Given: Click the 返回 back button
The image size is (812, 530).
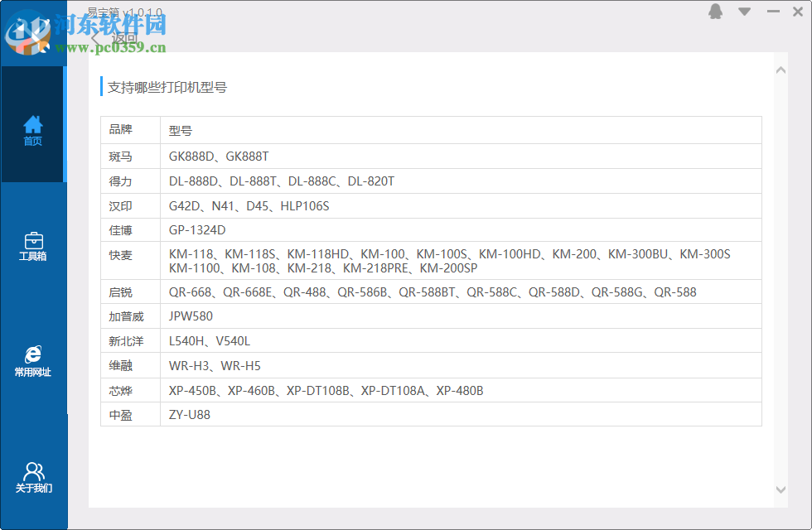Looking at the screenshot, I should (x=114, y=38).
